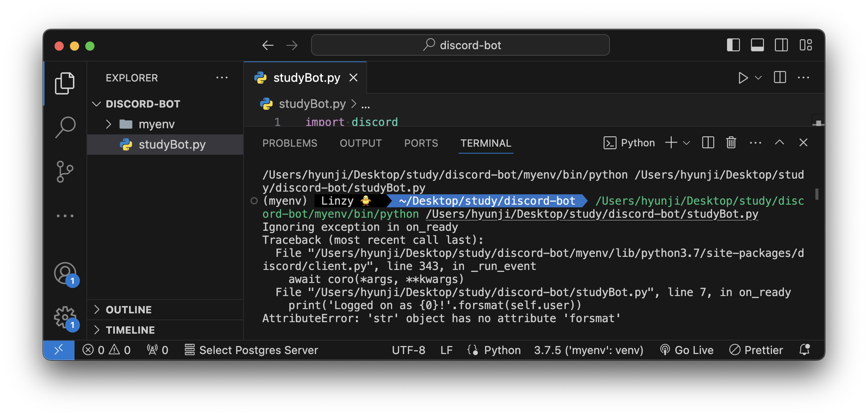
Task: Open Remote Window from status bar
Action: 59,350
